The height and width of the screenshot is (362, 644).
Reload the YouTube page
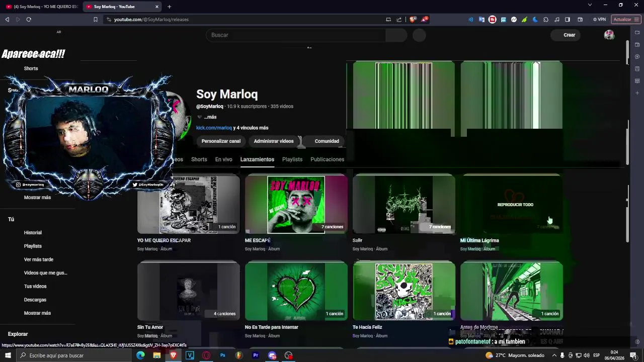click(29, 20)
